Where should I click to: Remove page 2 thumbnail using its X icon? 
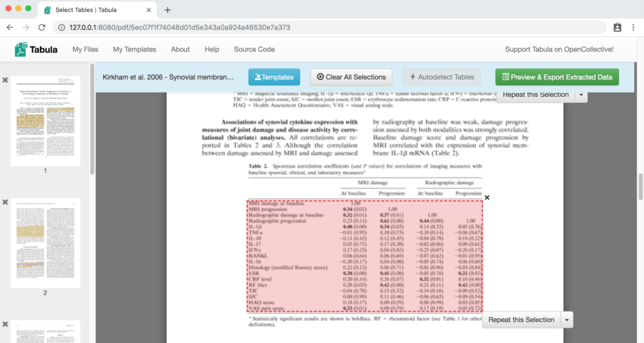pyautogui.click(x=6, y=202)
